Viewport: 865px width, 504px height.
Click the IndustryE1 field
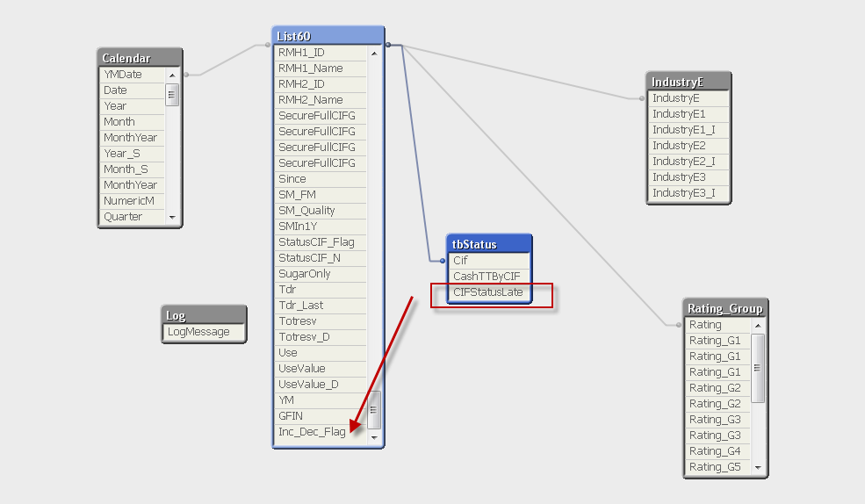coord(688,114)
